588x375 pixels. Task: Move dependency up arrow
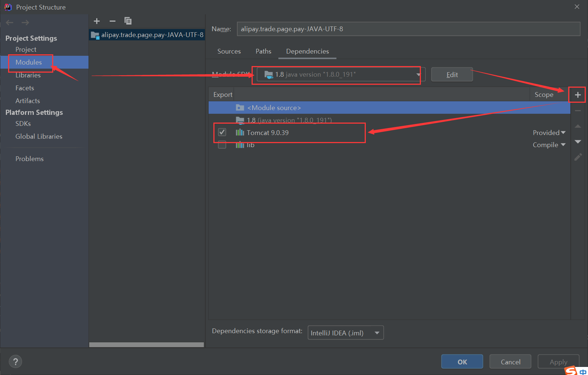[x=578, y=126]
